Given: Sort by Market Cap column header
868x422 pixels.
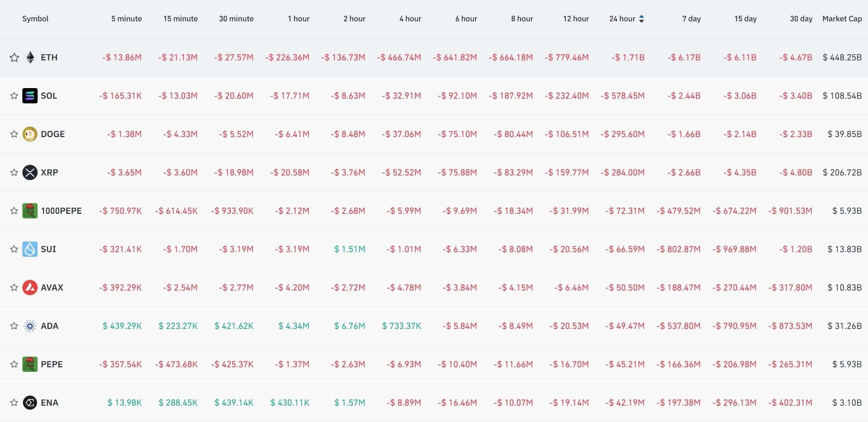Looking at the screenshot, I should (x=842, y=19).
